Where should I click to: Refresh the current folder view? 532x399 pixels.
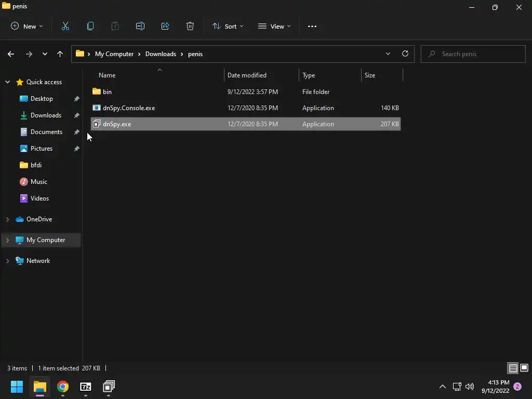point(405,54)
